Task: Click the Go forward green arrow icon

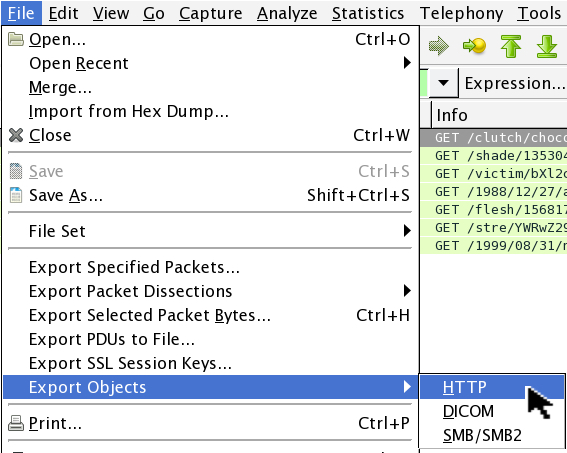Action: [439, 46]
